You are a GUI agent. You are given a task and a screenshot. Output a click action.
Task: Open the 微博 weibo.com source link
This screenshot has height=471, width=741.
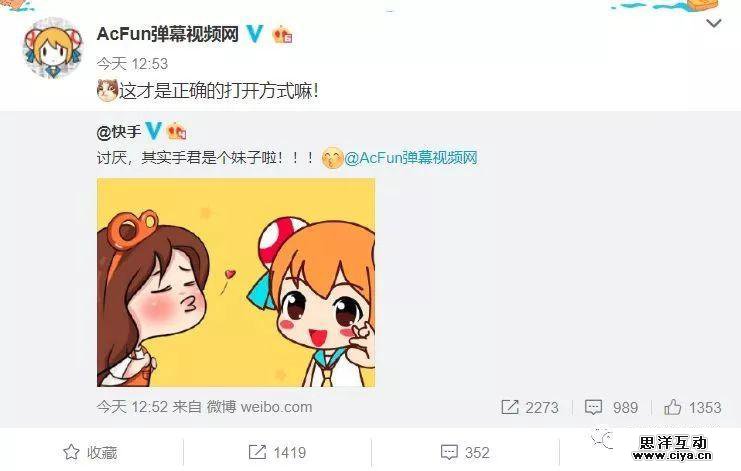point(259,407)
